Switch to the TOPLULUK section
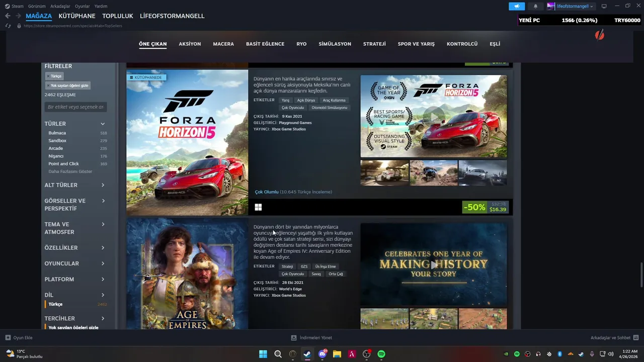 pyautogui.click(x=118, y=16)
